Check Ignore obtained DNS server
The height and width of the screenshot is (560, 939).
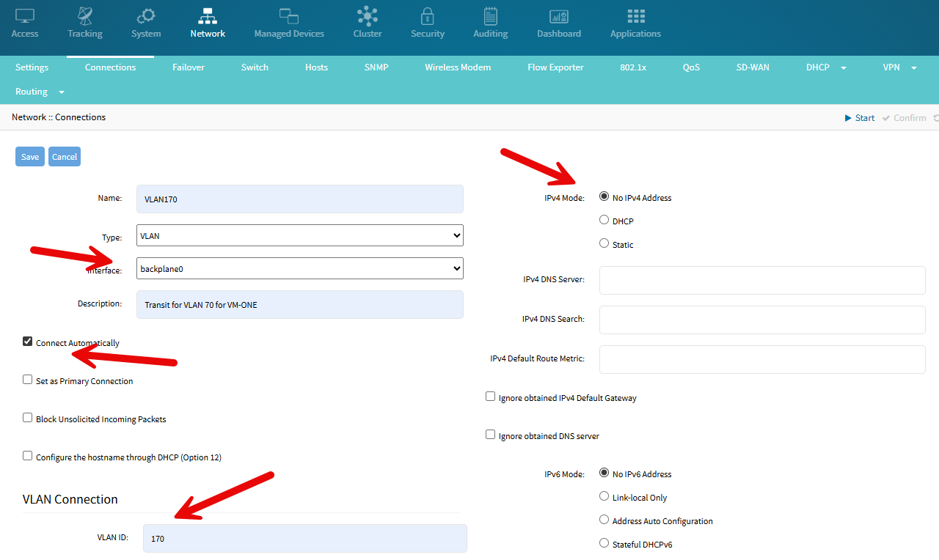[491, 435]
